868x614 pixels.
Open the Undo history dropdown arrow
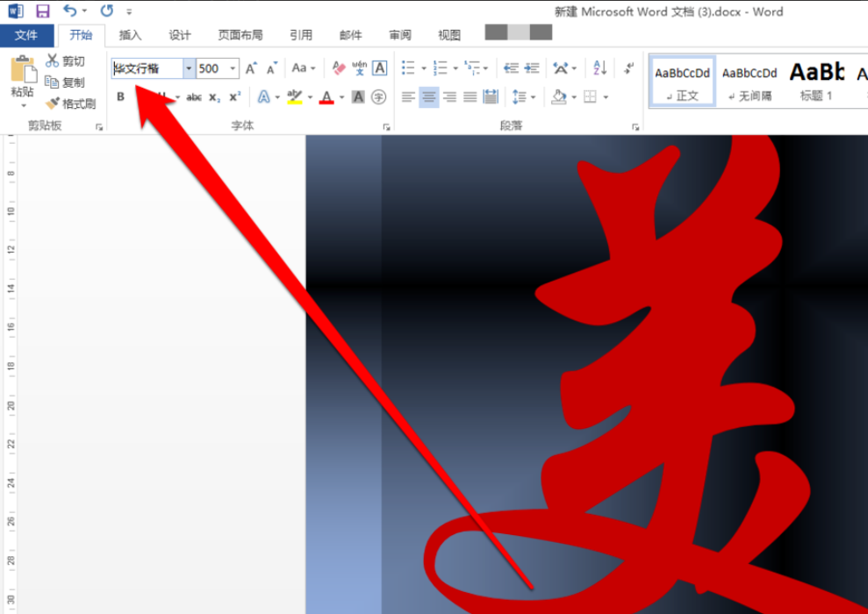[85, 11]
